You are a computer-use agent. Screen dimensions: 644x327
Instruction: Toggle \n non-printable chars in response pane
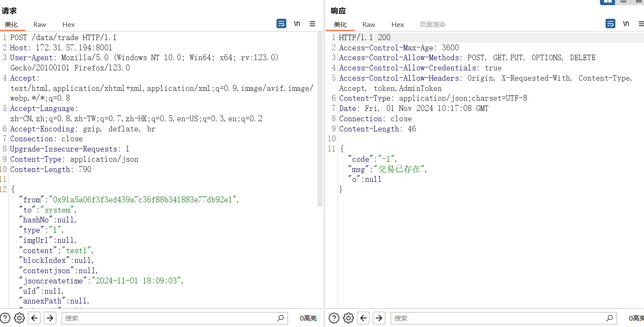tap(626, 24)
